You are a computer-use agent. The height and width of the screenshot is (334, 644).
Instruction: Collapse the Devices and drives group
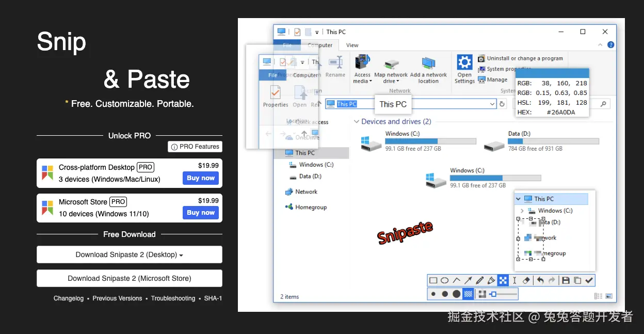click(357, 122)
